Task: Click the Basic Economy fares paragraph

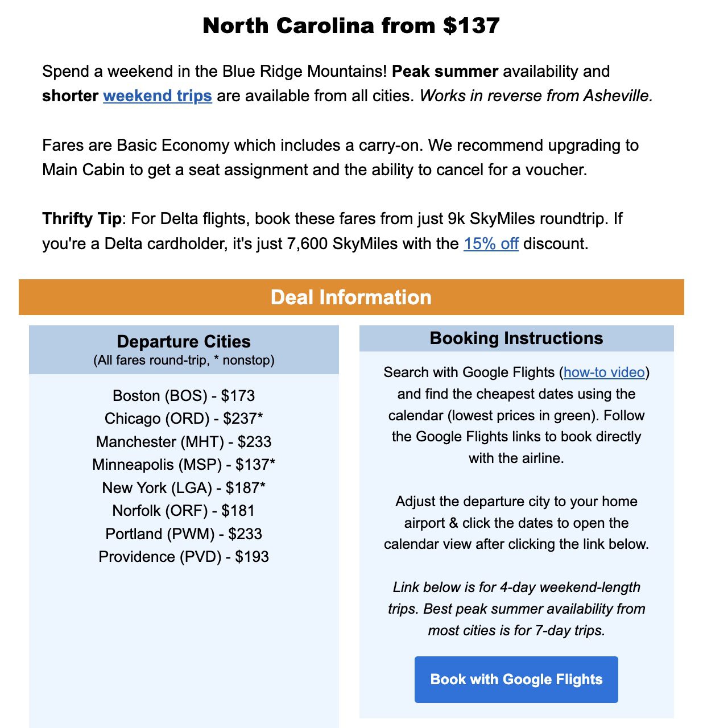Action: pyautogui.click(x=341, y=157)
